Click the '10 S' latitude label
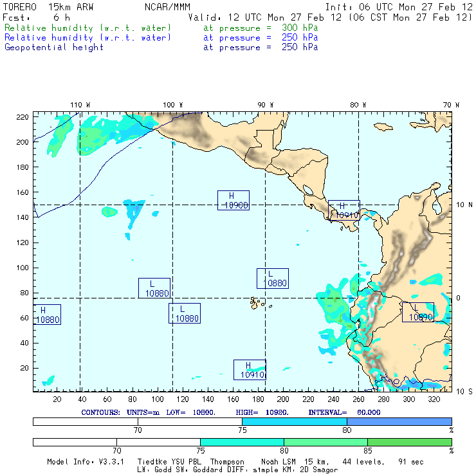The width and height of the screenshot is (476, 476). [464, 392]
